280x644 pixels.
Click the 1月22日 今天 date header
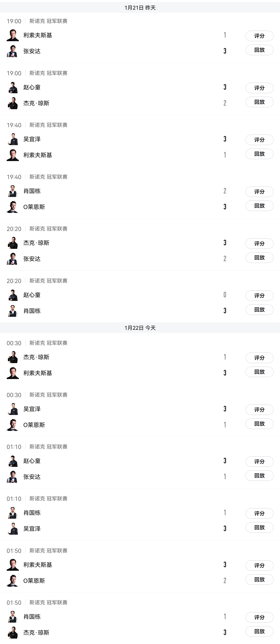[140, 328]
